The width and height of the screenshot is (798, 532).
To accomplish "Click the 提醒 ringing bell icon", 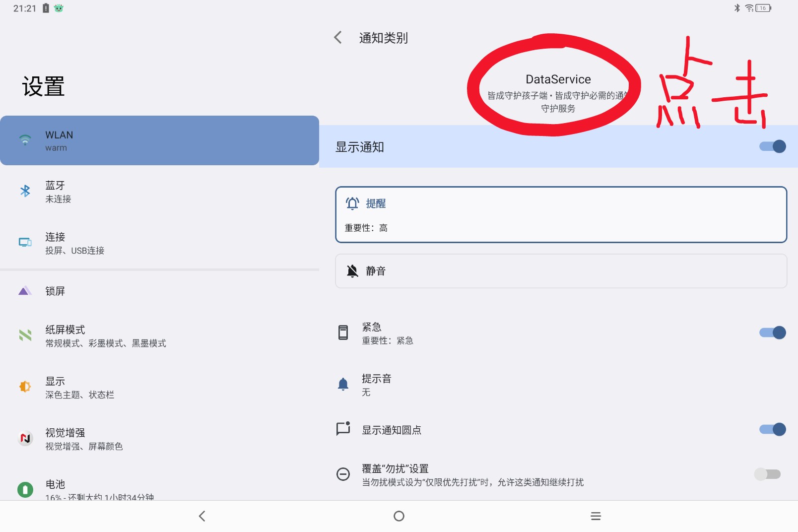I will click(352, 203).
